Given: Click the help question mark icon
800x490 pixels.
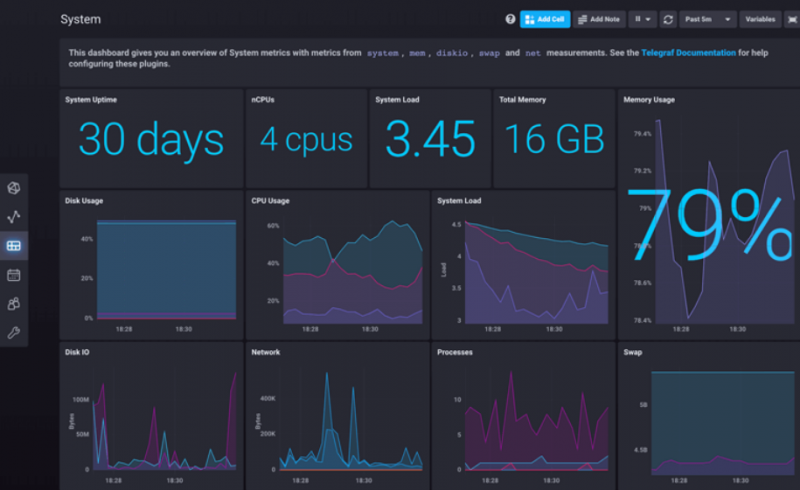Looking at the screenshot, I should (510, 19).
